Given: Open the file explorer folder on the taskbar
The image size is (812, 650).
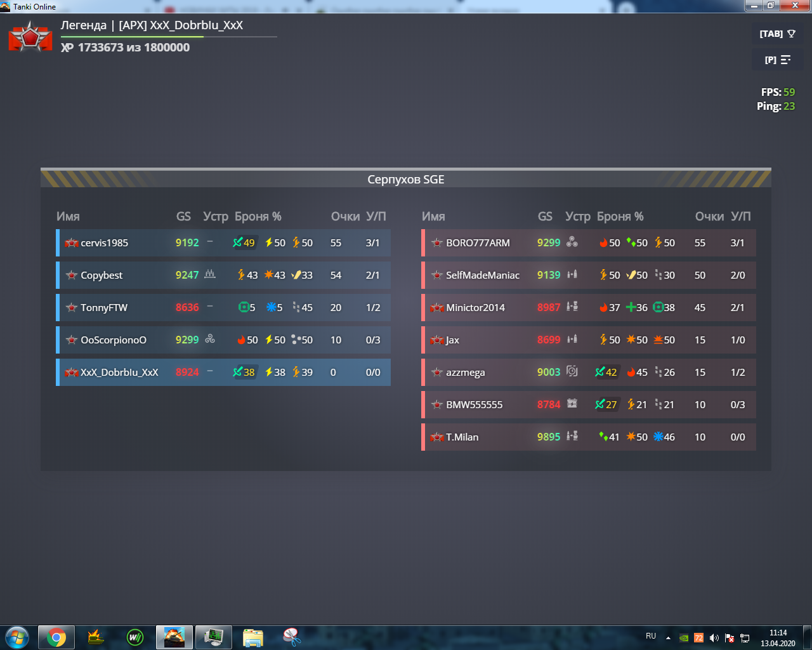Looking at the screenshot, I should [253, 637].
